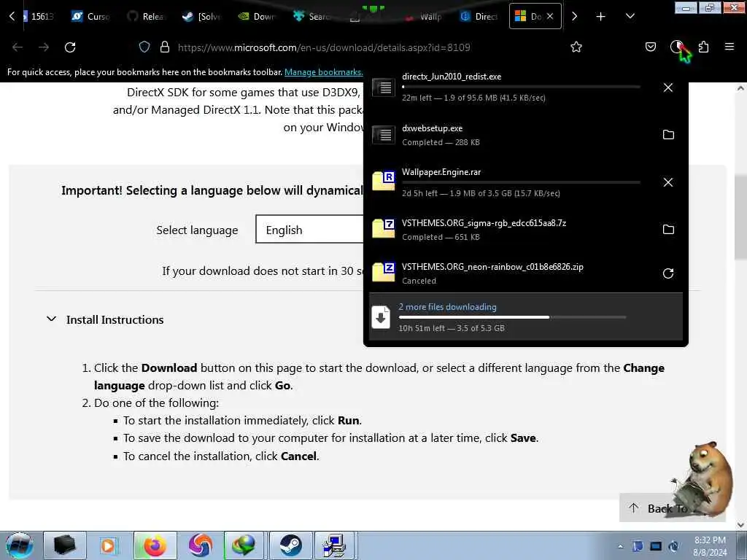
Task: Save page to Pocket
Action: (650, 47)
